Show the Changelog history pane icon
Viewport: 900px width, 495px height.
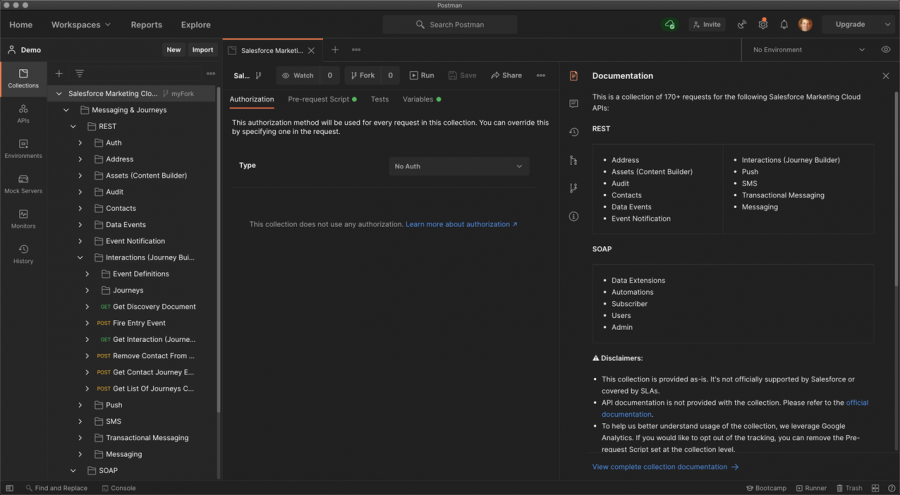tap(573, 132)
